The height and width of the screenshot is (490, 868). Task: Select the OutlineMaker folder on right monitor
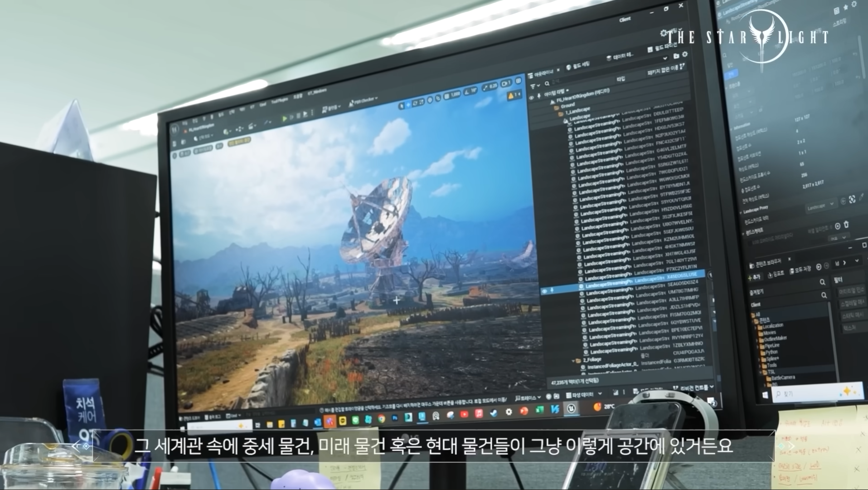773,338
